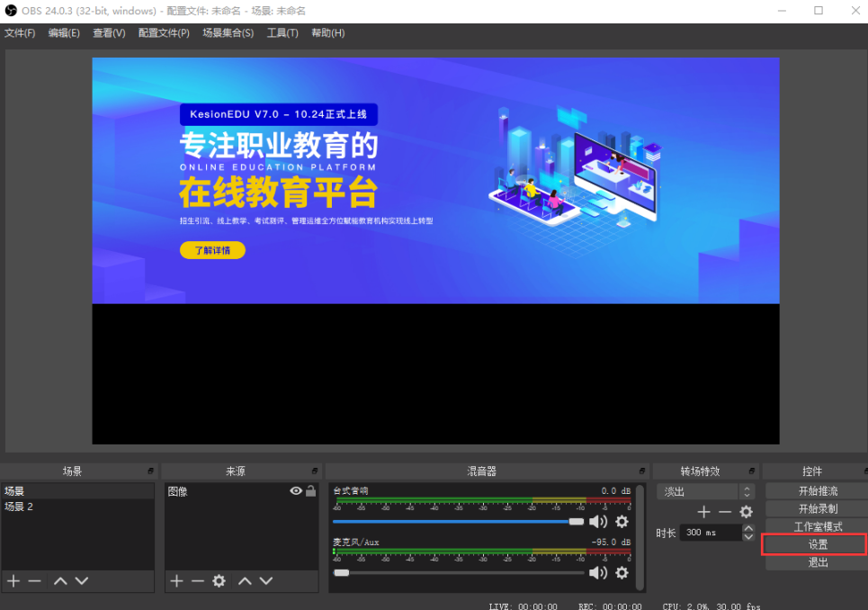Open 麦克风/Aux audio settings gear
This screenshot has height=610, width=868.
point(622,572)
